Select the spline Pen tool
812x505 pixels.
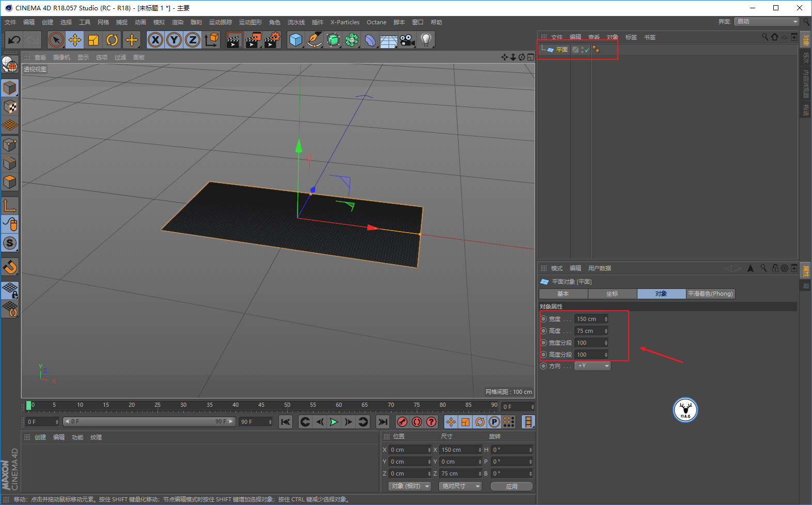coord(314,40)
